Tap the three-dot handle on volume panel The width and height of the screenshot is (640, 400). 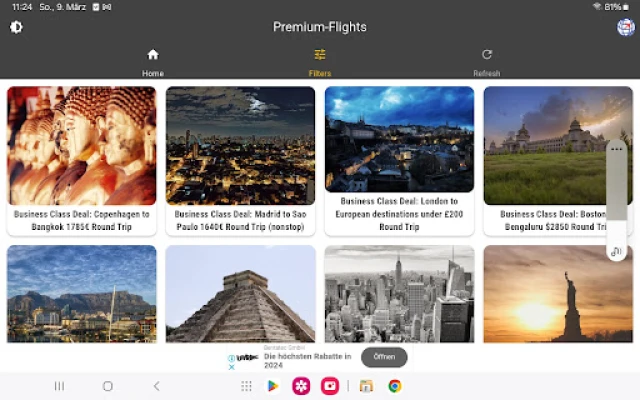click(x=617, y=149)
